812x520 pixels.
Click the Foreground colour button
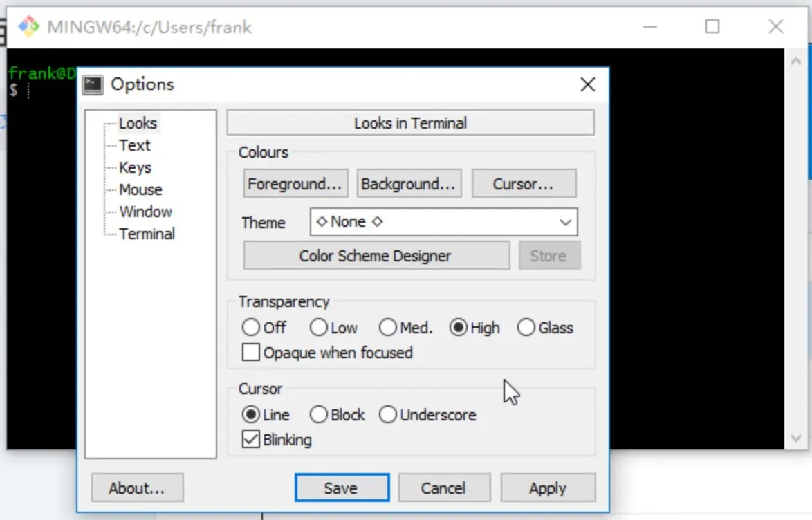click(x=295, y=184)
